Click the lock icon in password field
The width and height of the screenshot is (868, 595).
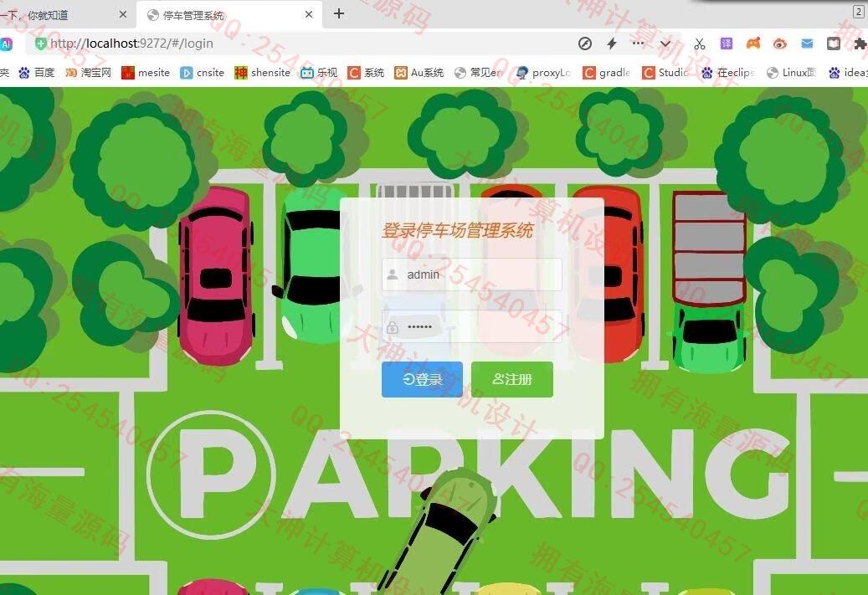point(393,327)
